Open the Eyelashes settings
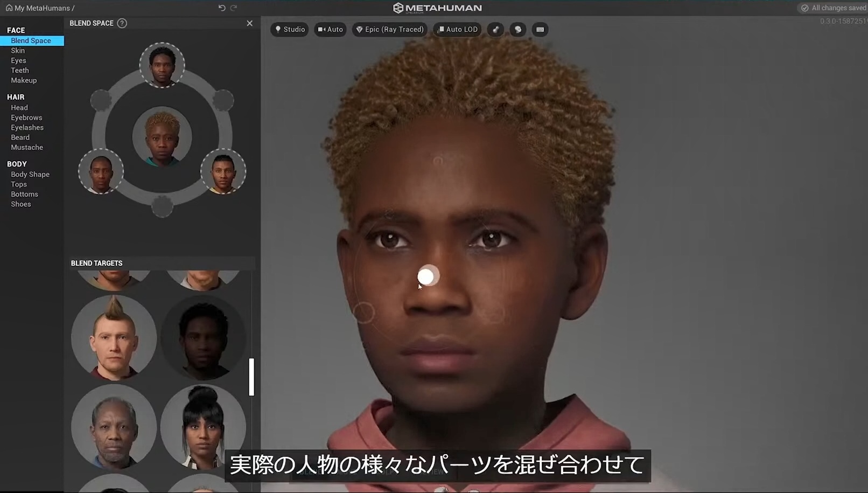This screenshot has height=493, width=868. (27, 128)
